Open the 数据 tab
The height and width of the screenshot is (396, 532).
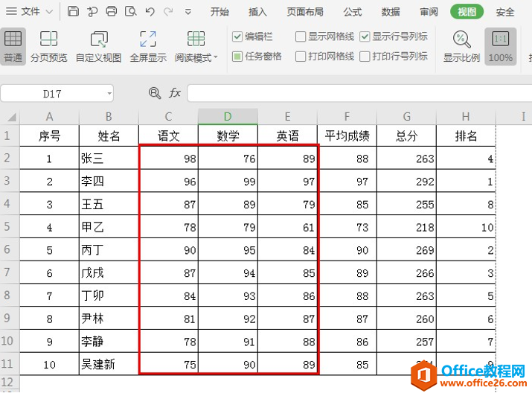coord(391,12)
